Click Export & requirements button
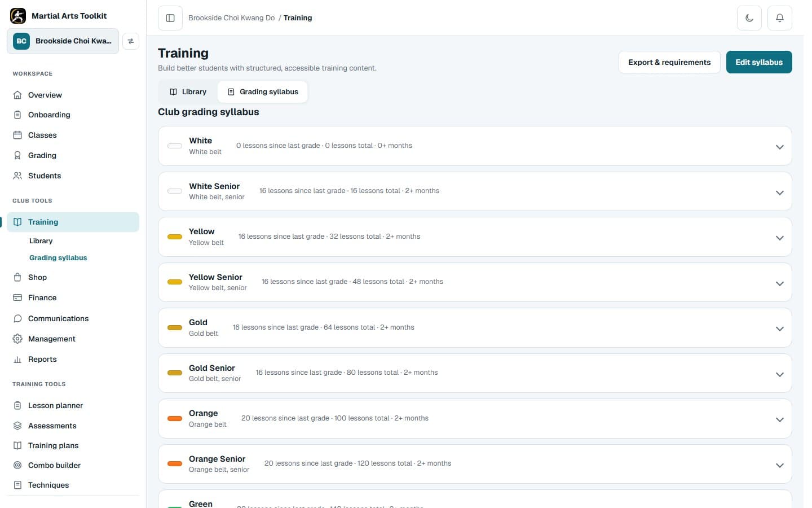The image size is (812, 508). click(x=669, y=62)
